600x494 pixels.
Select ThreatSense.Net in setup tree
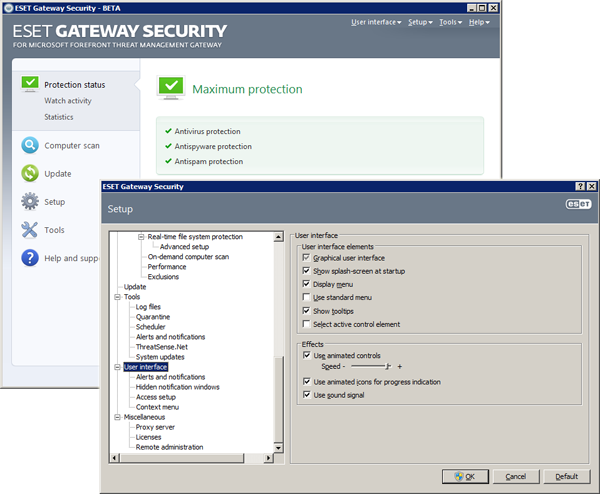(162, 347)
